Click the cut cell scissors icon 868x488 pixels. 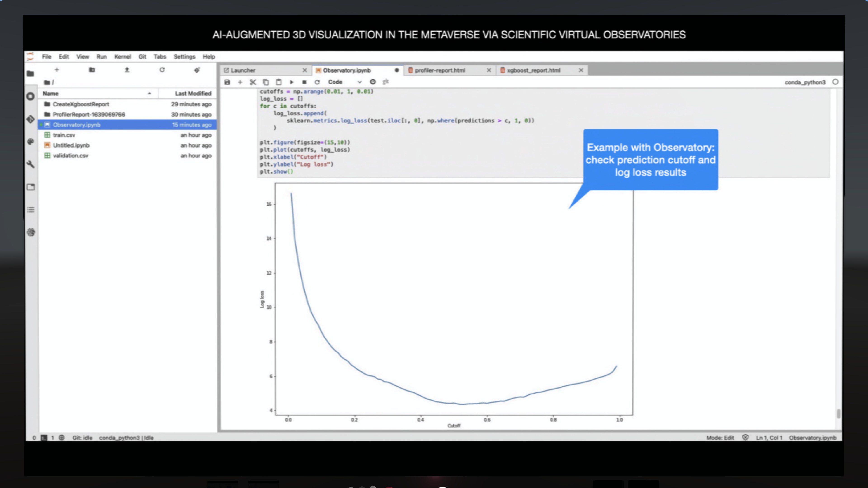pyautogui.click(x=253, y=82)
